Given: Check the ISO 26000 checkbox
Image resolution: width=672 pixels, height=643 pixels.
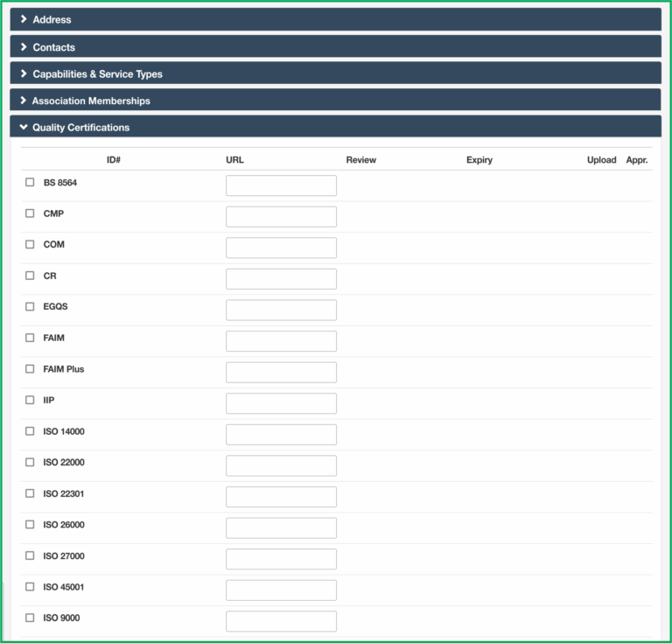Looking at the screenshot, I should 30,524.
